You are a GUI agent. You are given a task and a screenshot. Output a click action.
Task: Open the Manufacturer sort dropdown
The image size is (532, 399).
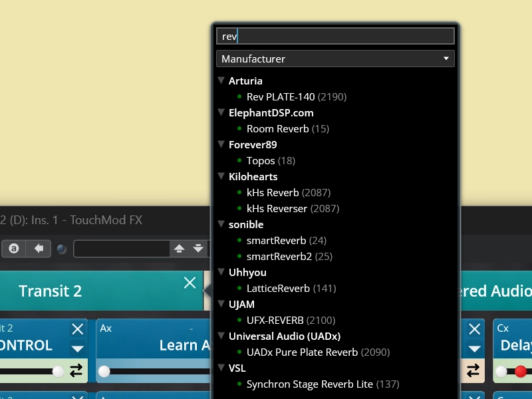(x=335, y=59)
